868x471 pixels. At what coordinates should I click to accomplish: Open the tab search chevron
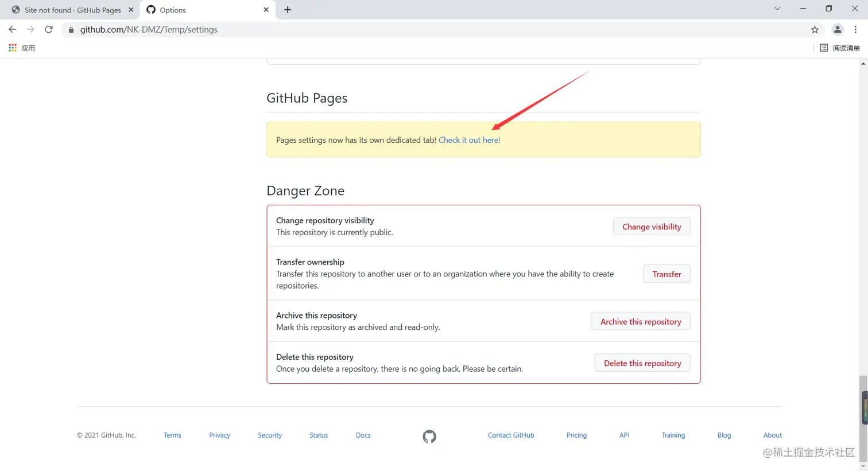pos(777,9)
